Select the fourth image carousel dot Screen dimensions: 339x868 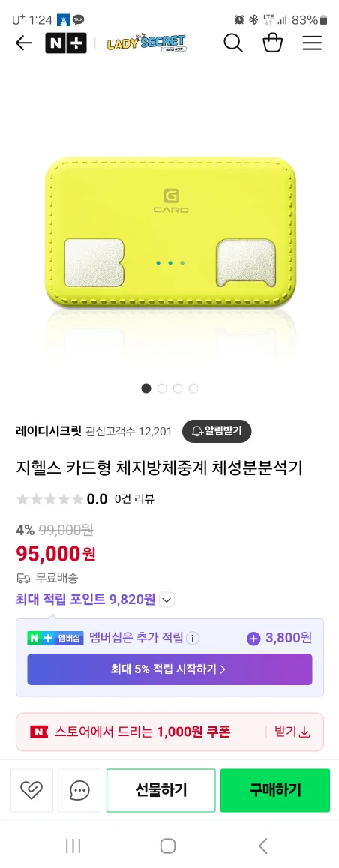pos(193,388)
